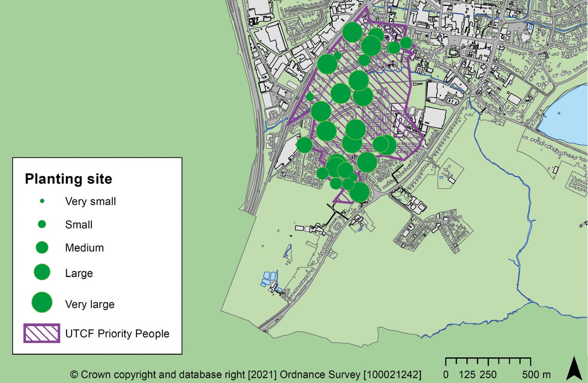This screenshot has height=383, width=588.
Task: Click the 'Very large' legend label
Action: click(x=90, y=304)
